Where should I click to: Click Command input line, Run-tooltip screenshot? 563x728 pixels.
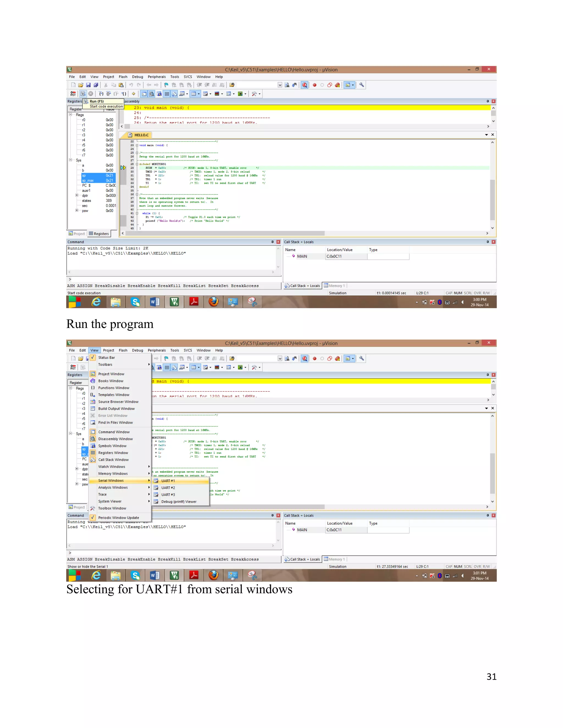174,279
